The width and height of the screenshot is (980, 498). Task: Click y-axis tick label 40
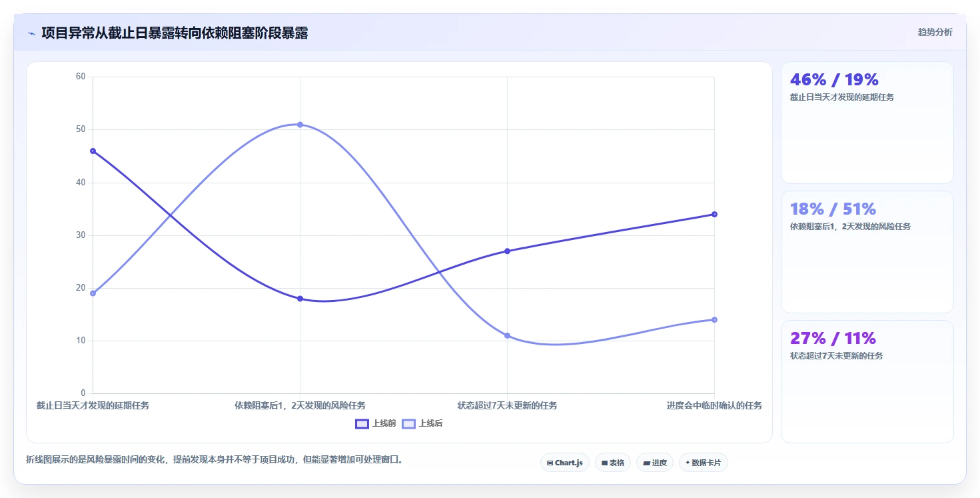tap(81, 182)
